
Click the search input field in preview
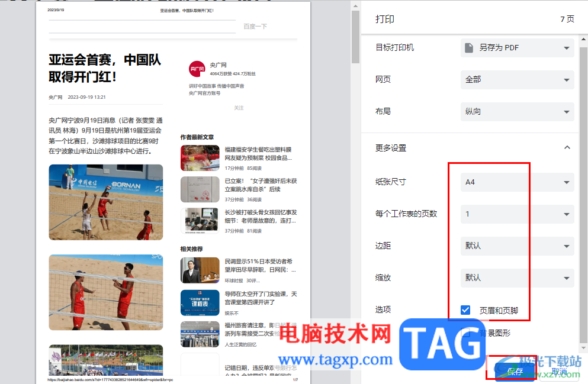pos(142,26)
